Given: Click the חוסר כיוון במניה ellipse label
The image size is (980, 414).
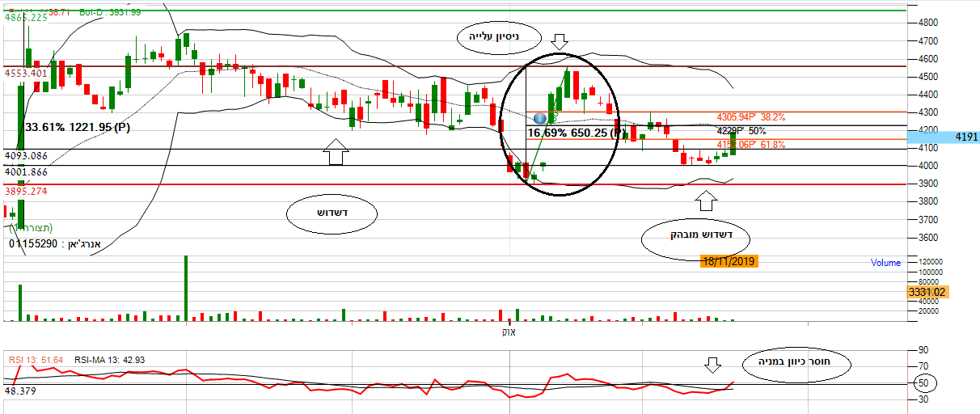Looking at the screenshot, I should (799, 365).
